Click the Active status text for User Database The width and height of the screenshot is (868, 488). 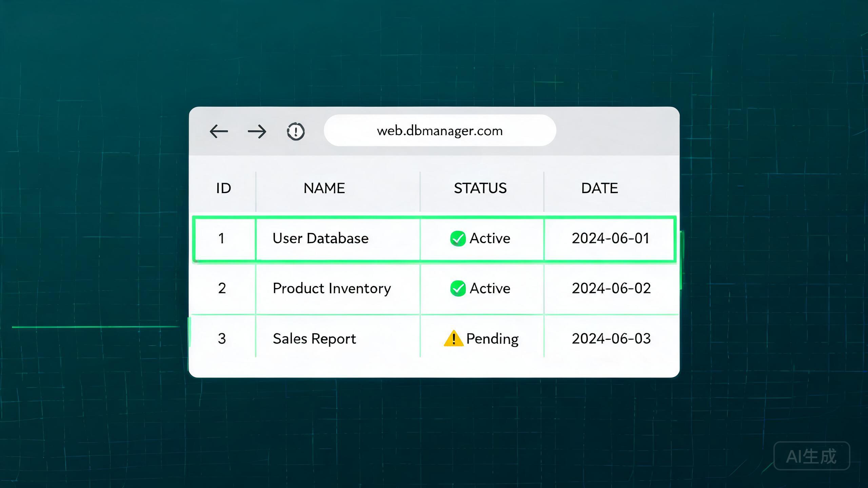point(490,238)
